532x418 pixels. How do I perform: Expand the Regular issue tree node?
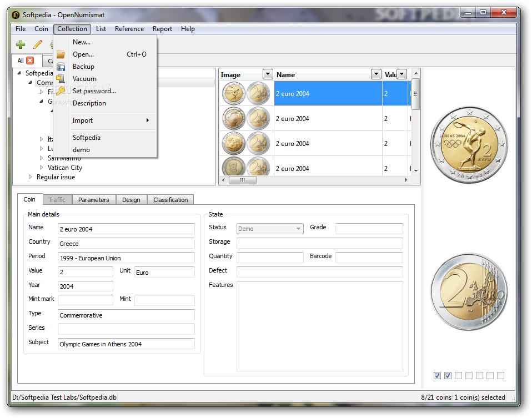point(30,177)
